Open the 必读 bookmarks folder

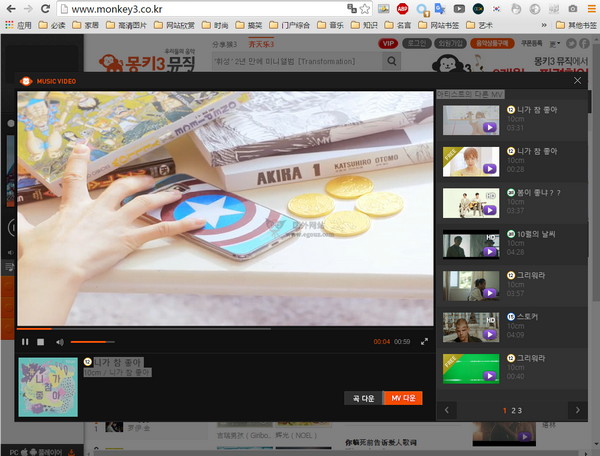pyautogui.click(x=52, y=25)
